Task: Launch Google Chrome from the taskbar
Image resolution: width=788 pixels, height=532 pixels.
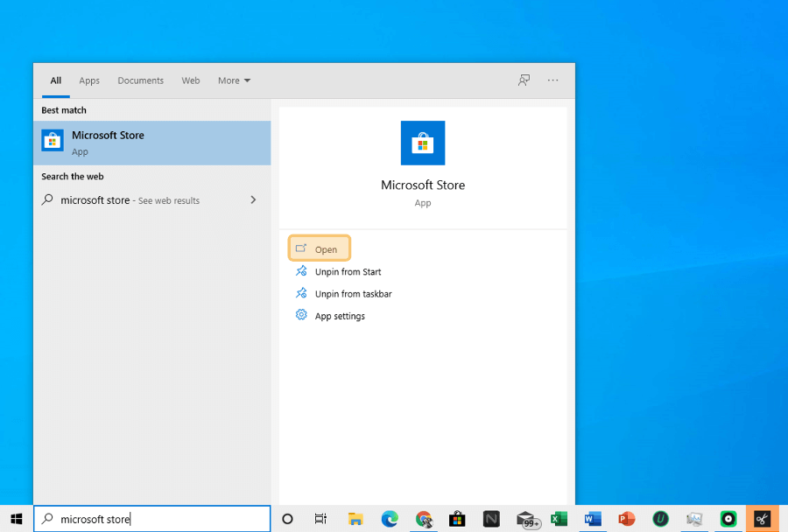Action: pyautogui.click(x=424, y=519)
